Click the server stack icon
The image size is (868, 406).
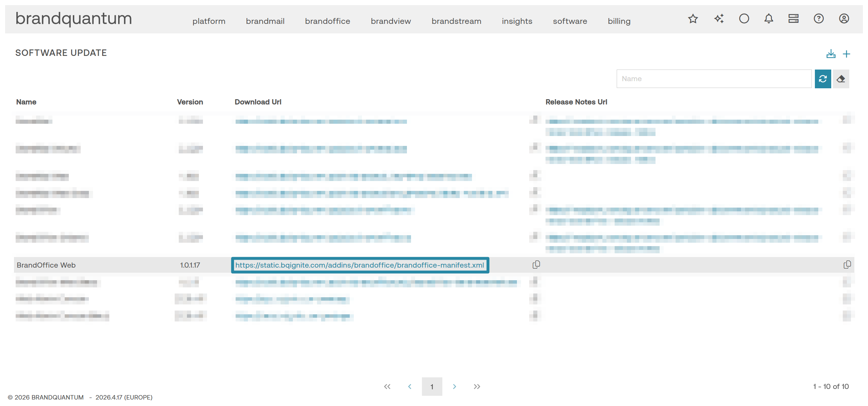coord(793,18)
